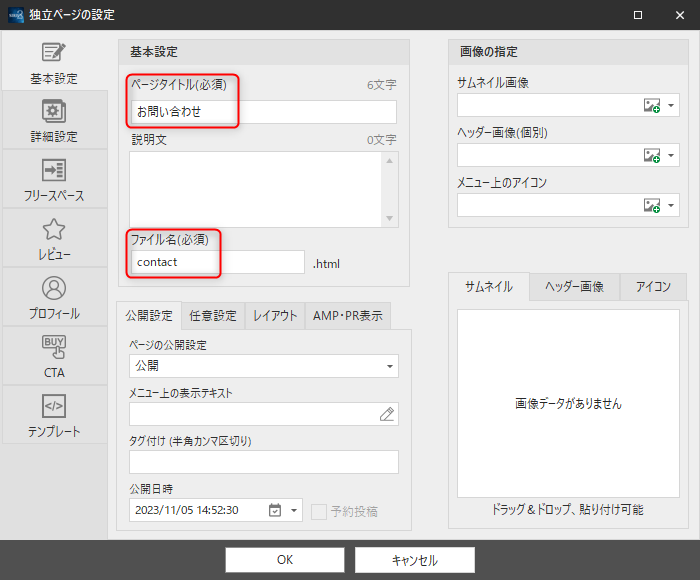Click the 説明文 scrollbar down arrow

tap(389, 219)
